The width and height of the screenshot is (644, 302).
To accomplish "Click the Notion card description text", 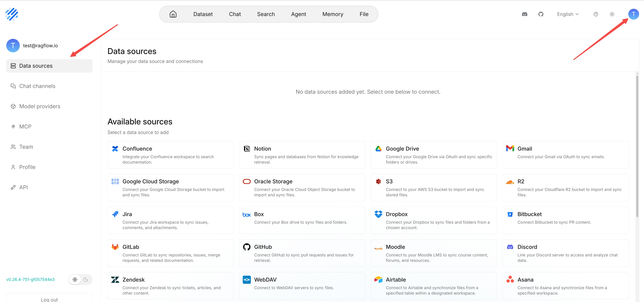I will [x=306, y=160].
